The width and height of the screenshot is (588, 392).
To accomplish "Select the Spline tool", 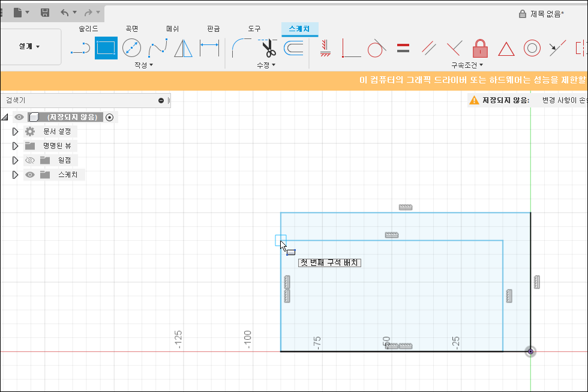I will tap(157, 49).
